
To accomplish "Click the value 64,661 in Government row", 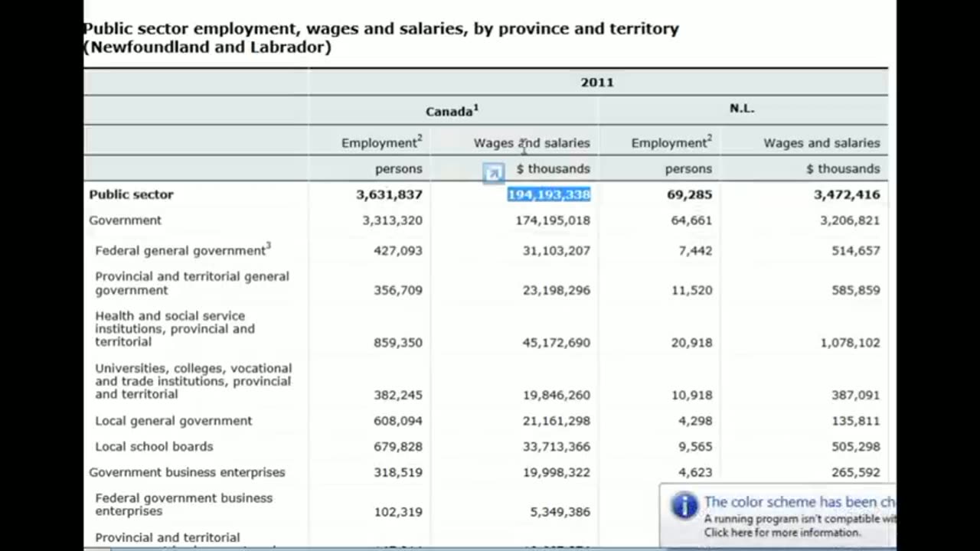I will click(x=691, y=220).
